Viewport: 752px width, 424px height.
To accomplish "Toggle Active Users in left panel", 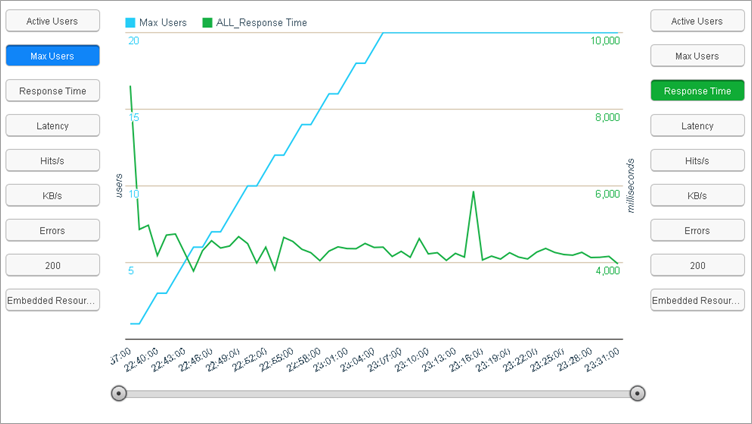I will (x=53, y=21).
